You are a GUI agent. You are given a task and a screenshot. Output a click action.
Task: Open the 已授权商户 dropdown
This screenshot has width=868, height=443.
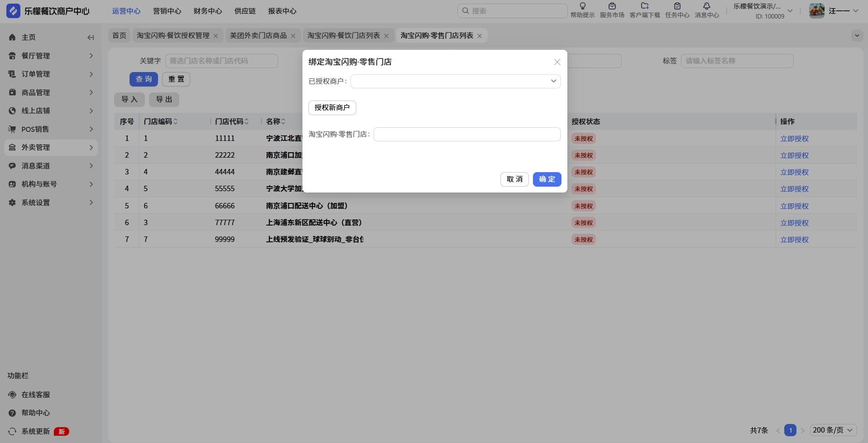(x=456, y=81)
